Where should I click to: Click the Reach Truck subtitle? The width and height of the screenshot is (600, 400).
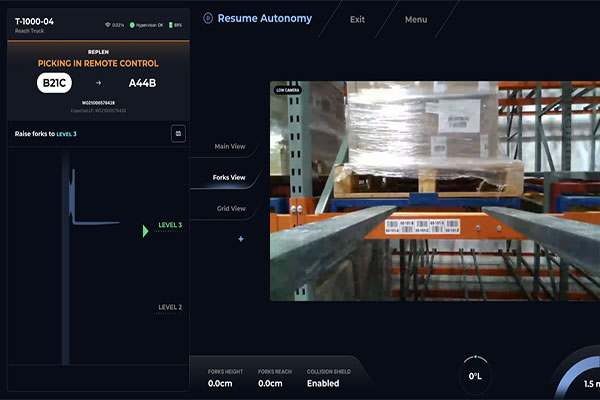tap(29, 31)
